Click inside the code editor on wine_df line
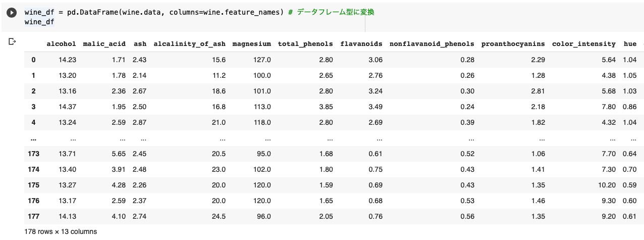Image resolution: width=644 pixels, height=240 pixels. (39, 22)
